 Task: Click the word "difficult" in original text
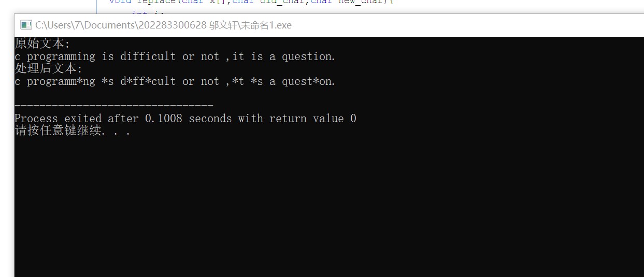tap(148, 56)
